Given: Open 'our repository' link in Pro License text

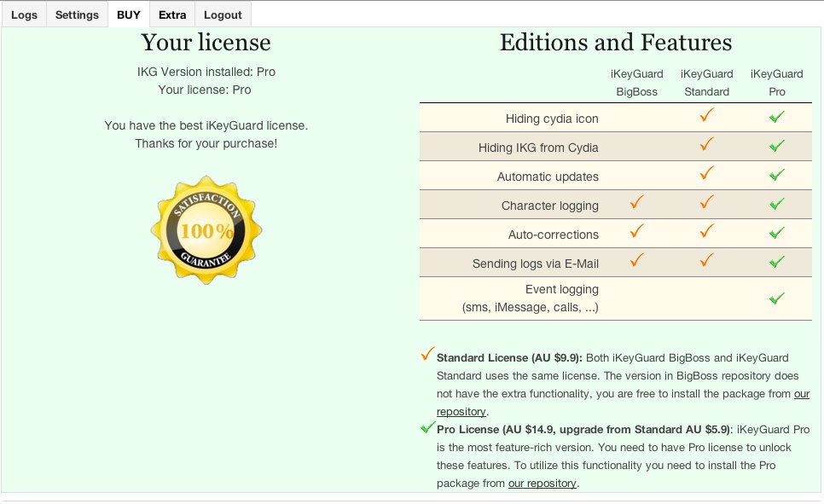Looking at the screenshot, I should [x=543, y=484].
